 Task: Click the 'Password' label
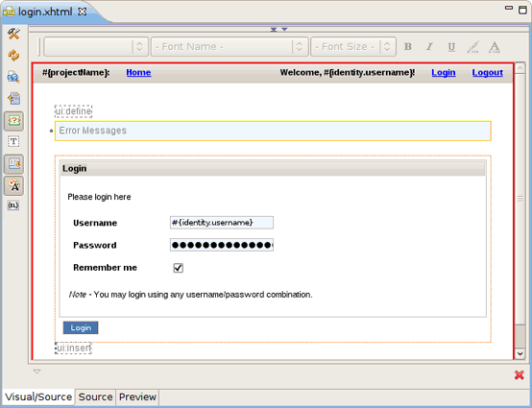point(95,245)
